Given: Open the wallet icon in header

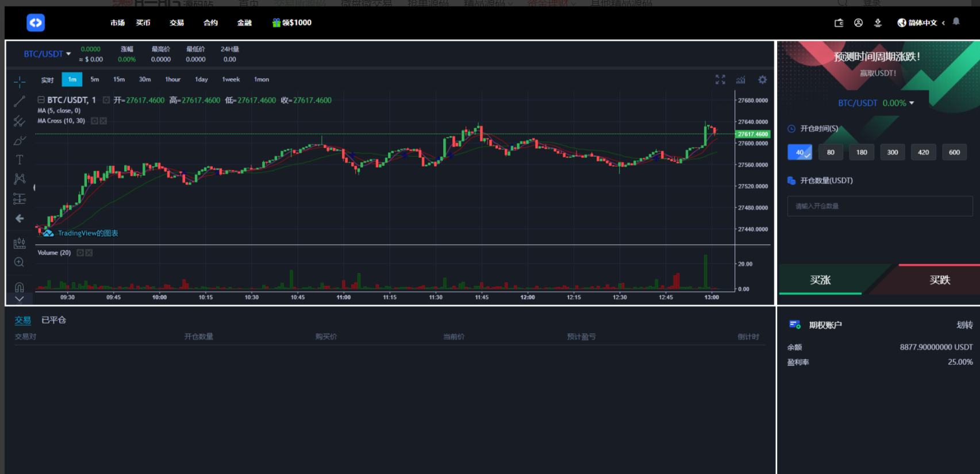Looking at the screenshot, I should pos(839,23).
